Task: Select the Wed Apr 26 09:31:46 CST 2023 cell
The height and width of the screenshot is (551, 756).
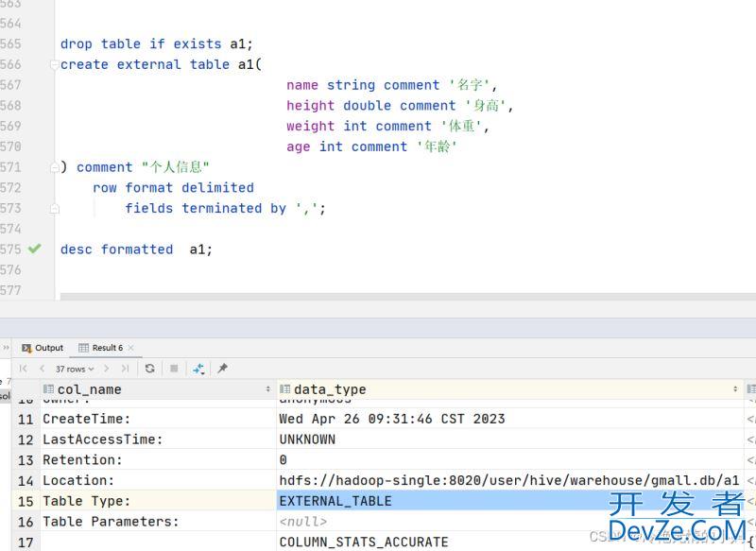Action: tap(510, 419)
